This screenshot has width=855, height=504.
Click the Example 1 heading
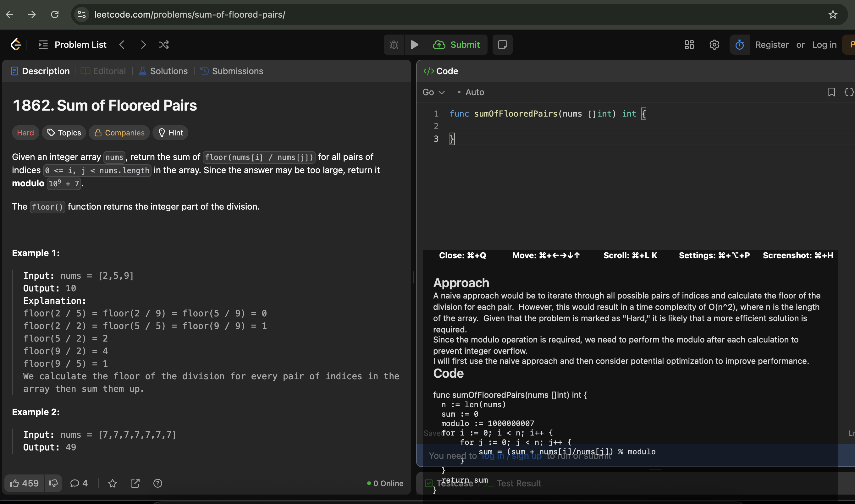(x=36, y=253)
